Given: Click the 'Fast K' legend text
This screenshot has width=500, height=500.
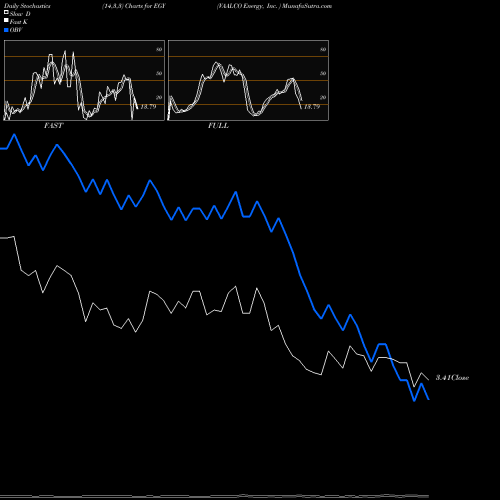Looking at the screenshot, I should pos(19,22).
